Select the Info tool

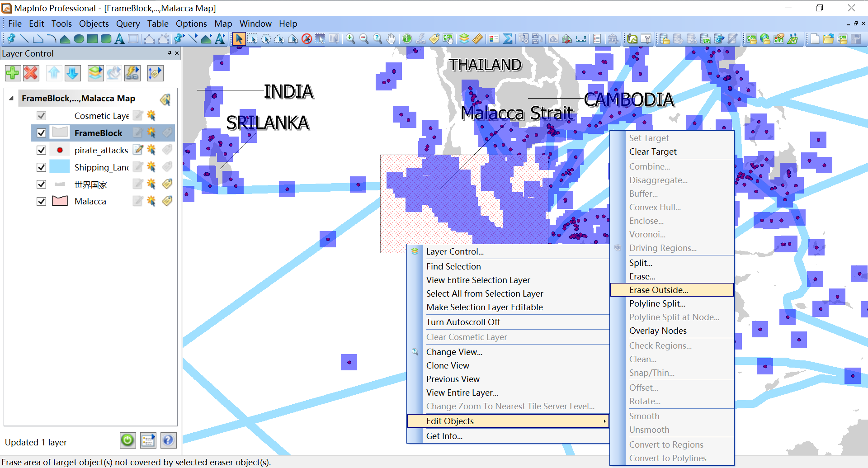click(407, 39)
